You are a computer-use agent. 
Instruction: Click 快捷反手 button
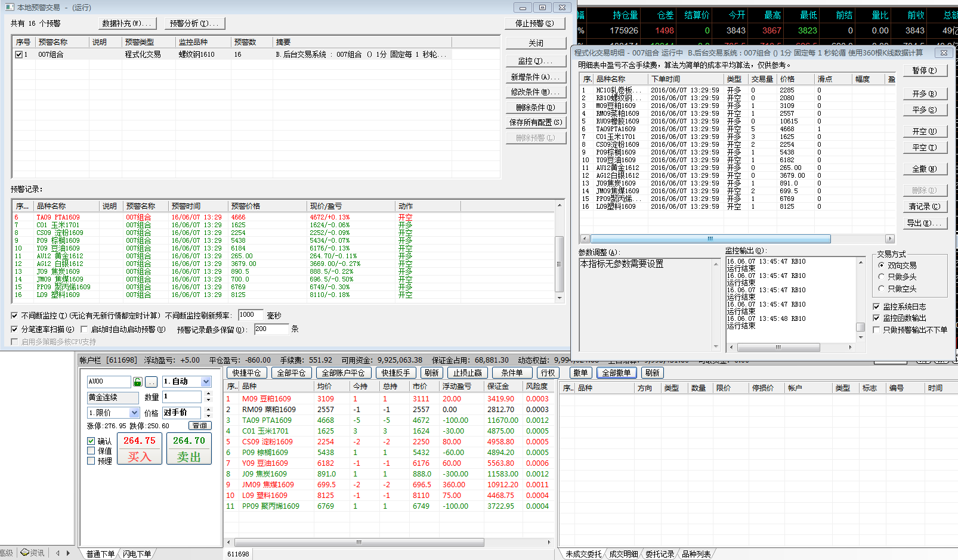[x=396, y=373]
